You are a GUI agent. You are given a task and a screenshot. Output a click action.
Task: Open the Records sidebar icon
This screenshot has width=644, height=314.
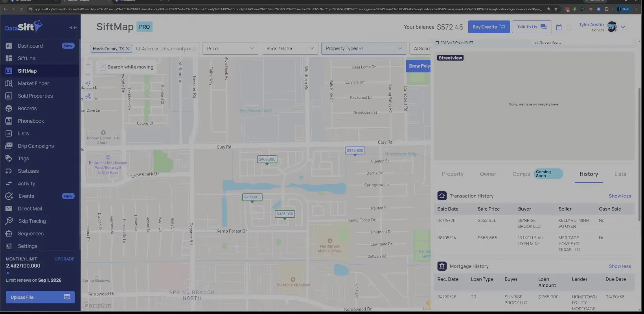(9, 109)
